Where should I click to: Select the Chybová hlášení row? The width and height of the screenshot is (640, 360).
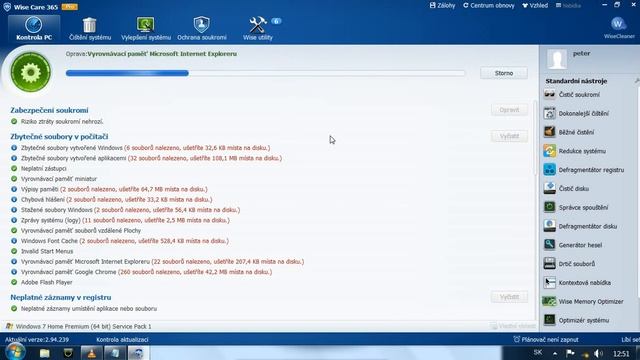112,199
